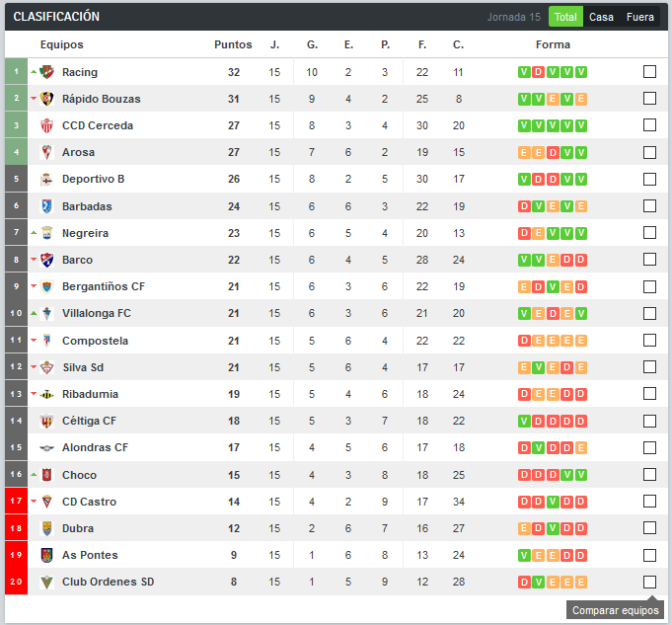This screenshot has height=625, width=672.
Task: Select the Total standings tab
Action: coord(565,17)
